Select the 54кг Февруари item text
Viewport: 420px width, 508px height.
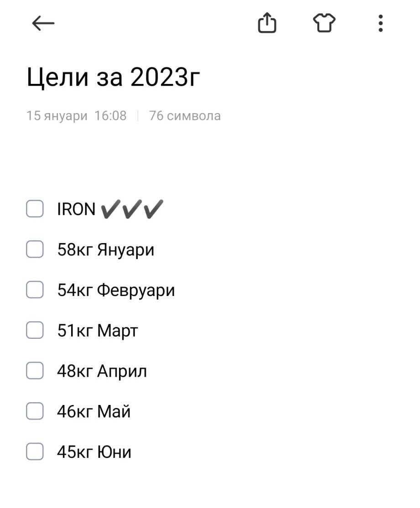pyautogui.click(x=116, y=290)
